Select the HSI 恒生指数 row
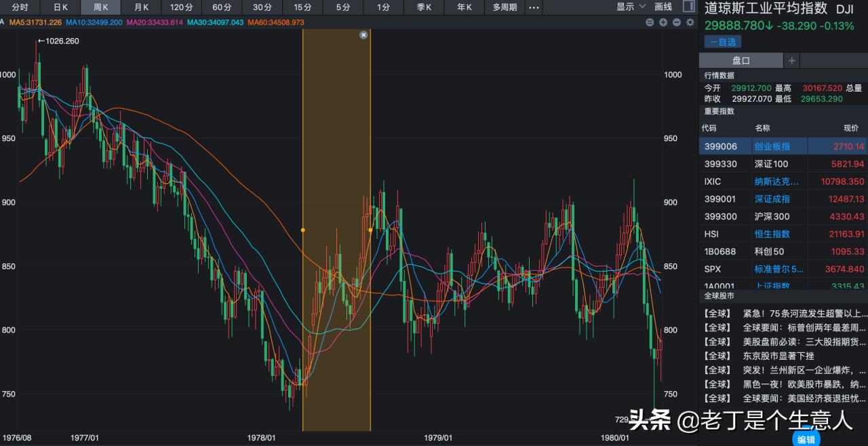Screen dimensions: 868x446 click(x=783, y=234)
